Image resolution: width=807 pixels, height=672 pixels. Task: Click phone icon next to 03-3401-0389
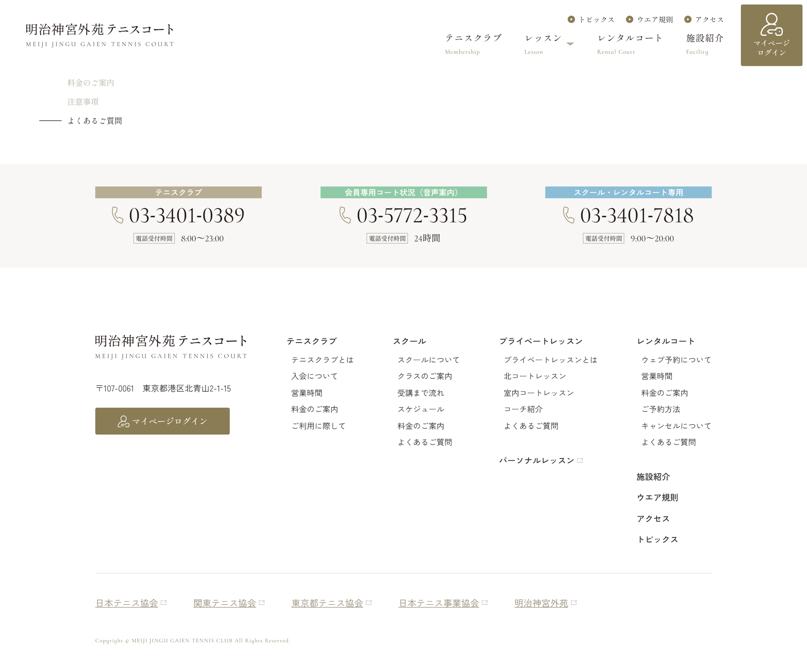(118, 215)
